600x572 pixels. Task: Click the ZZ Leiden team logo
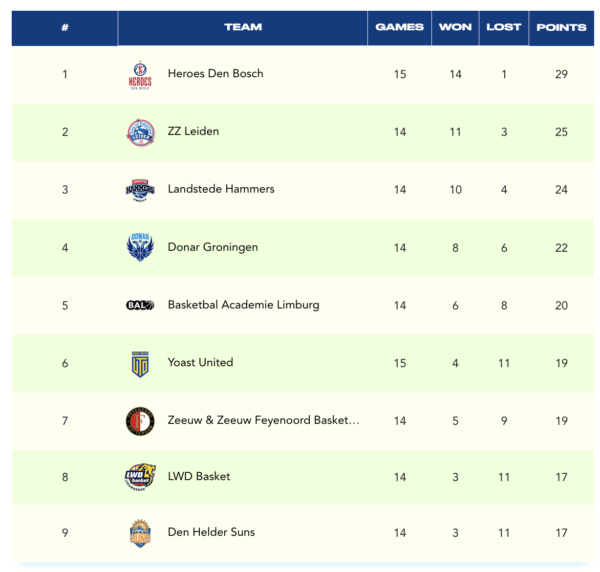(x=140, y=132)
